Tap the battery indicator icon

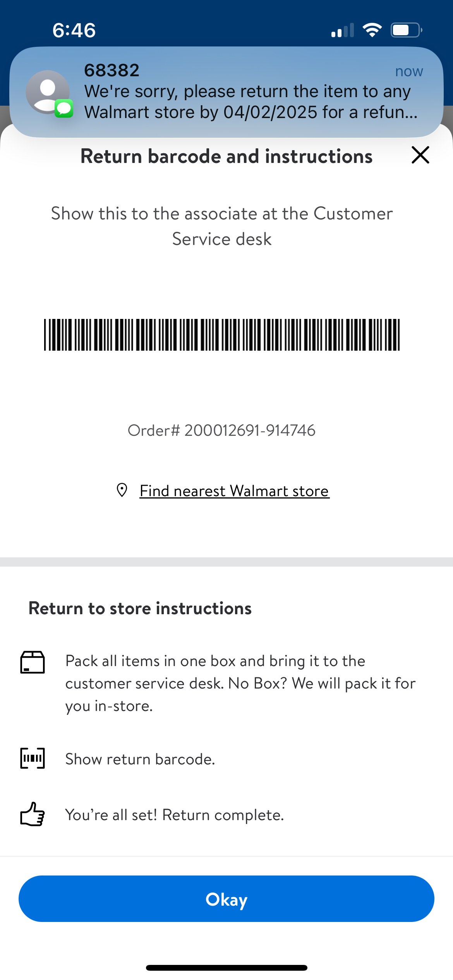[x=406, y=30]
